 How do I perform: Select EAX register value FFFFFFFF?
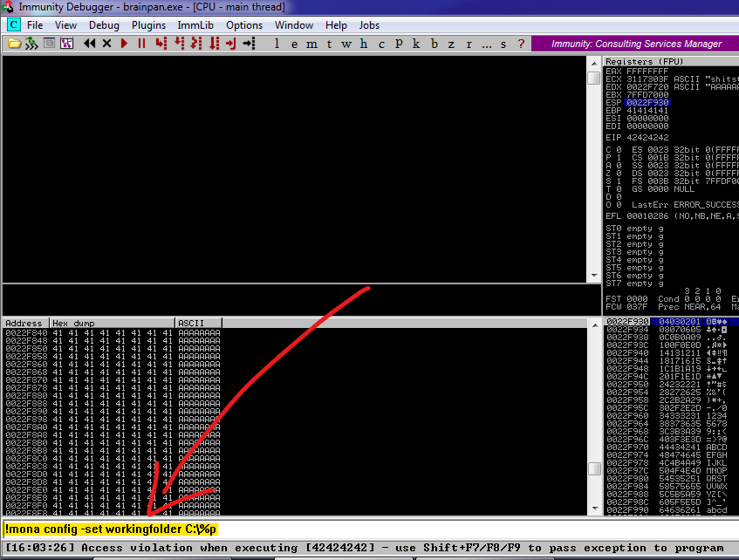[x=647, y=72]
